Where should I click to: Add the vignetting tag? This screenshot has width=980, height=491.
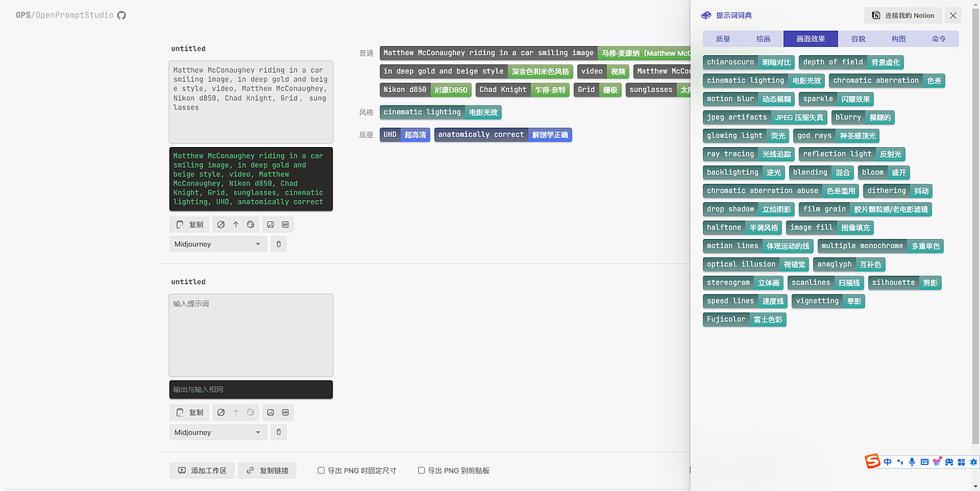coord(828,301)
